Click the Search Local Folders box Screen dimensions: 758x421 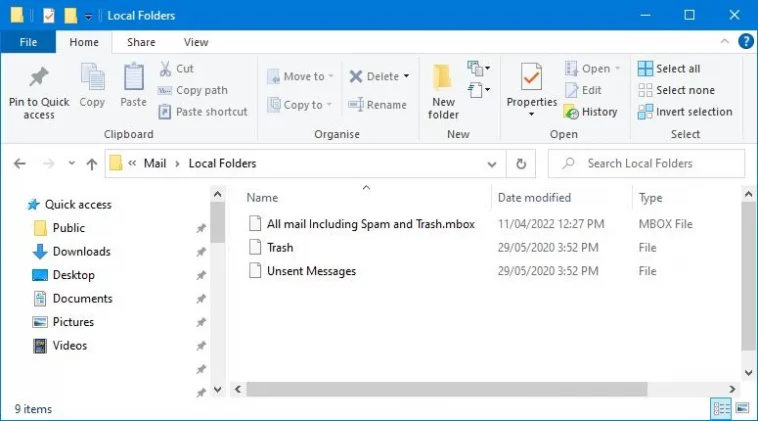coord(646,164)
